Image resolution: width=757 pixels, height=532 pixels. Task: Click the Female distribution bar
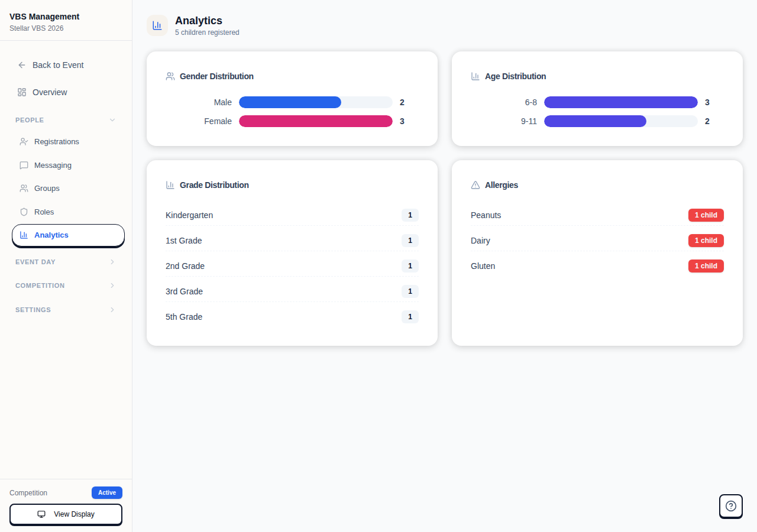point(315,121)
